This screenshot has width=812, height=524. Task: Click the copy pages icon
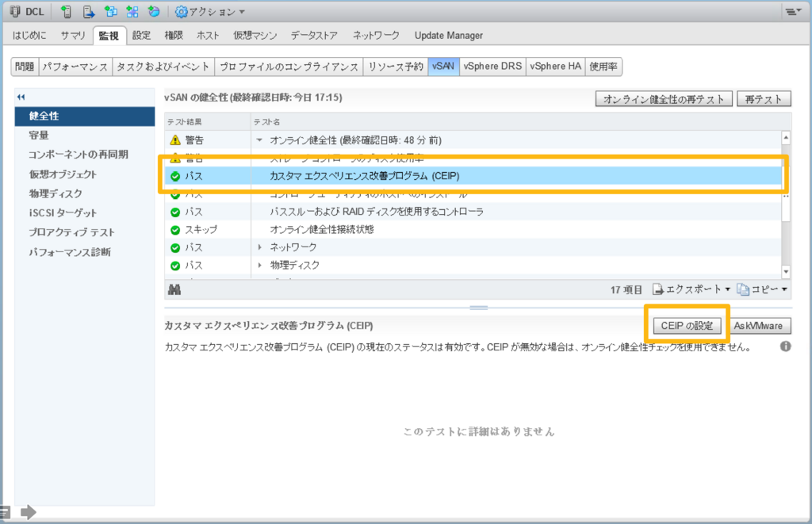point(742,289)
